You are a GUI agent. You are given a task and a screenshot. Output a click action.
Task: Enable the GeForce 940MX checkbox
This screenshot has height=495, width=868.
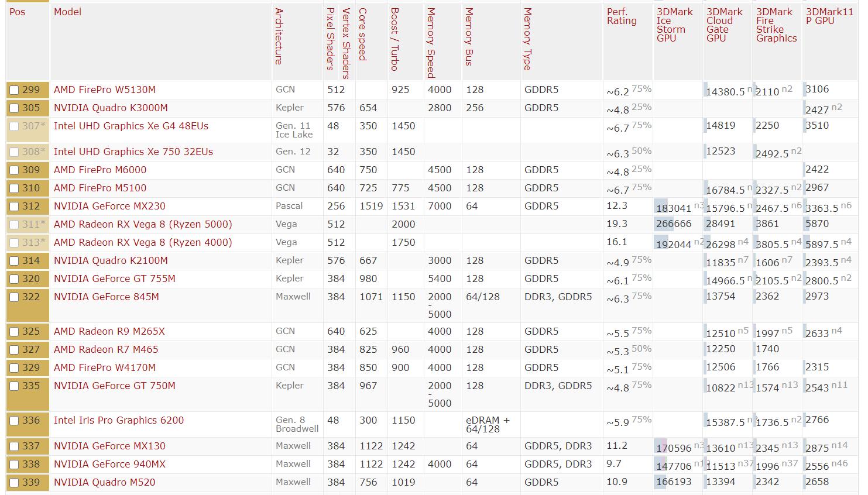14,465
